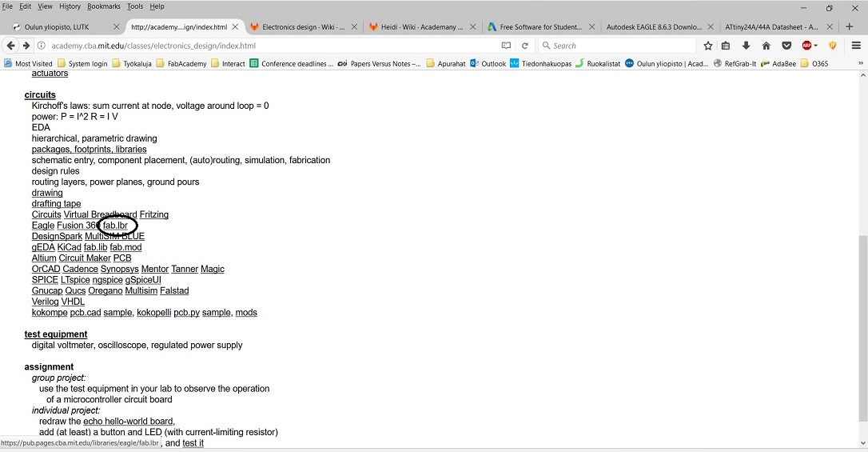Open AdaBee bookmark
Image resolution: width=868 pixels, height=452 pixels.
coord(778,64)
